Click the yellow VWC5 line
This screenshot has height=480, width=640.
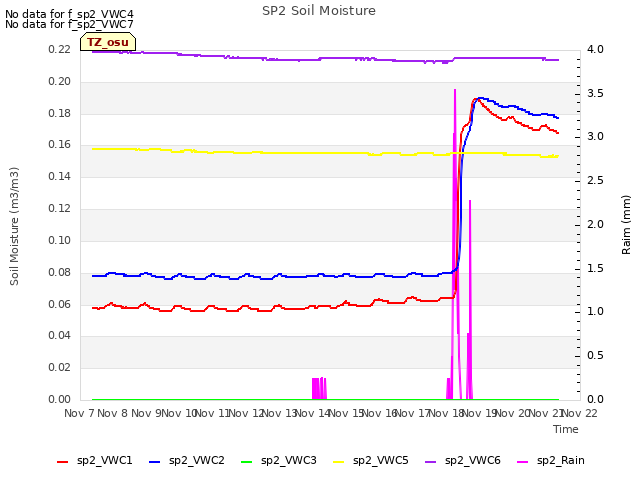pos(325,153)
